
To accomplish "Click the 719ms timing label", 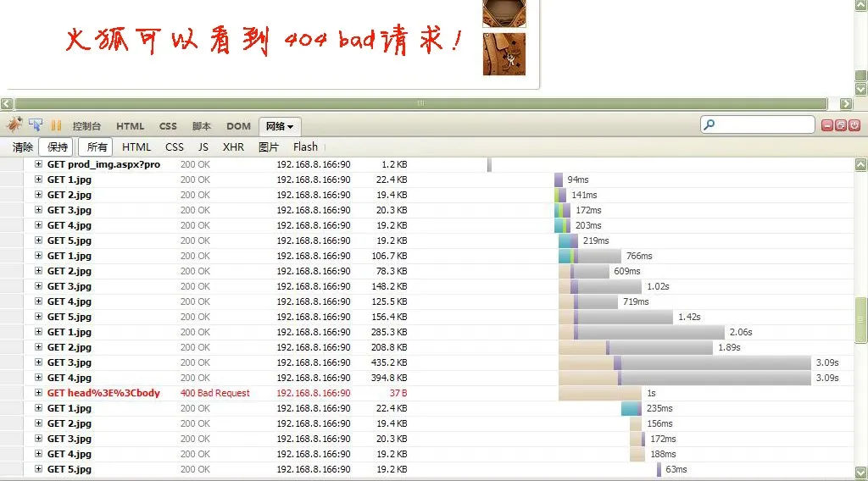I will click(x=636, y=301).
